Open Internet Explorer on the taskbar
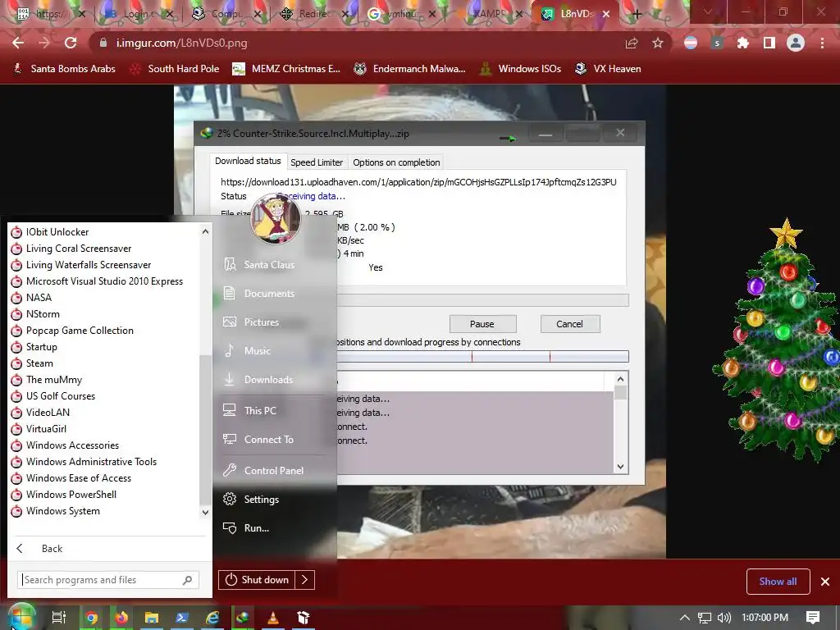The height and width of the screenshot is (630, 840). 212,618
